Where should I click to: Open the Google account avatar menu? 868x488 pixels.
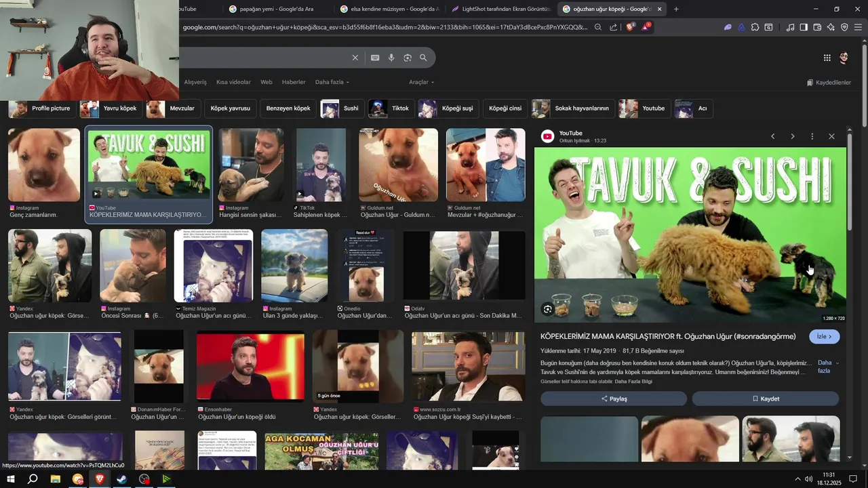[x=844, y=58]
